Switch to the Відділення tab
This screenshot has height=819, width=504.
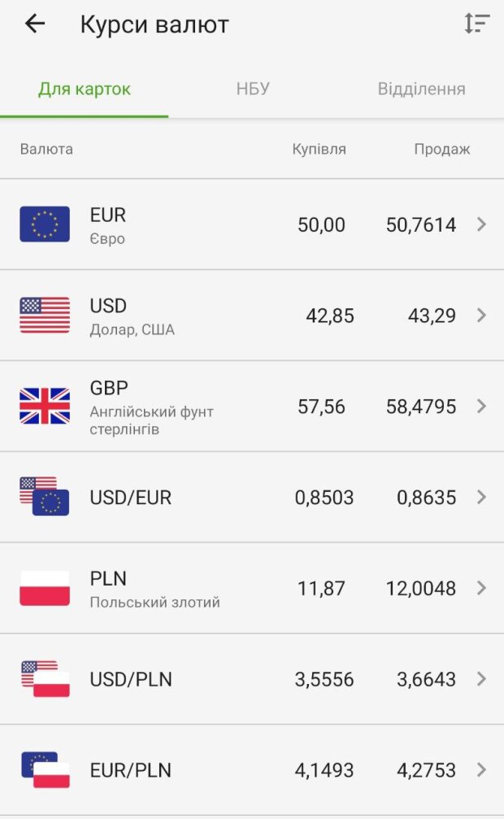click(x=421, y=89)
